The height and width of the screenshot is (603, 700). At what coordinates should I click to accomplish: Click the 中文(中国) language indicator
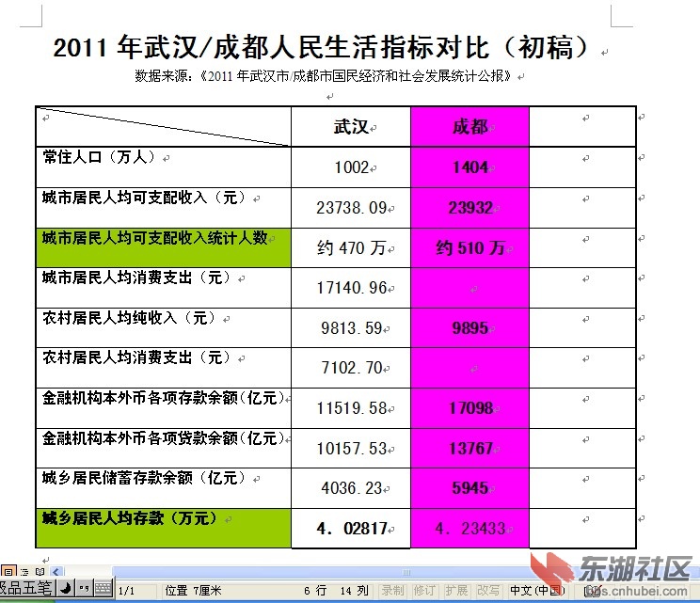coord(537,591)
